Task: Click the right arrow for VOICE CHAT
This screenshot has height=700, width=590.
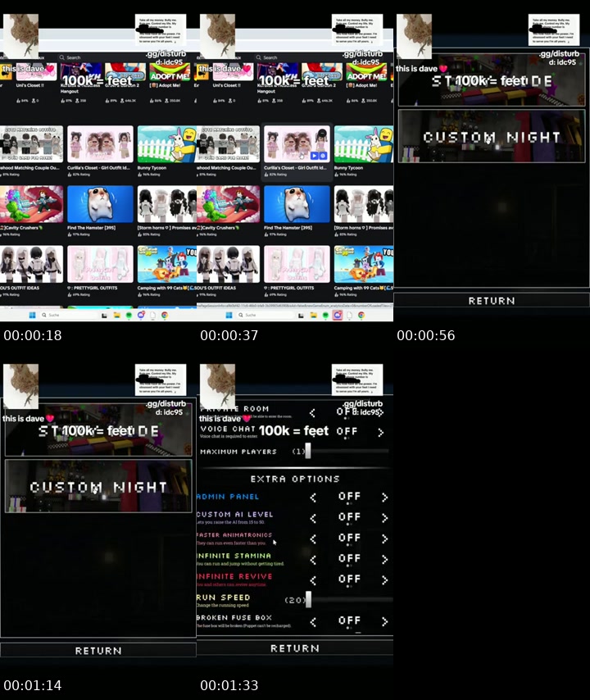Action: [x=381, y=432]
